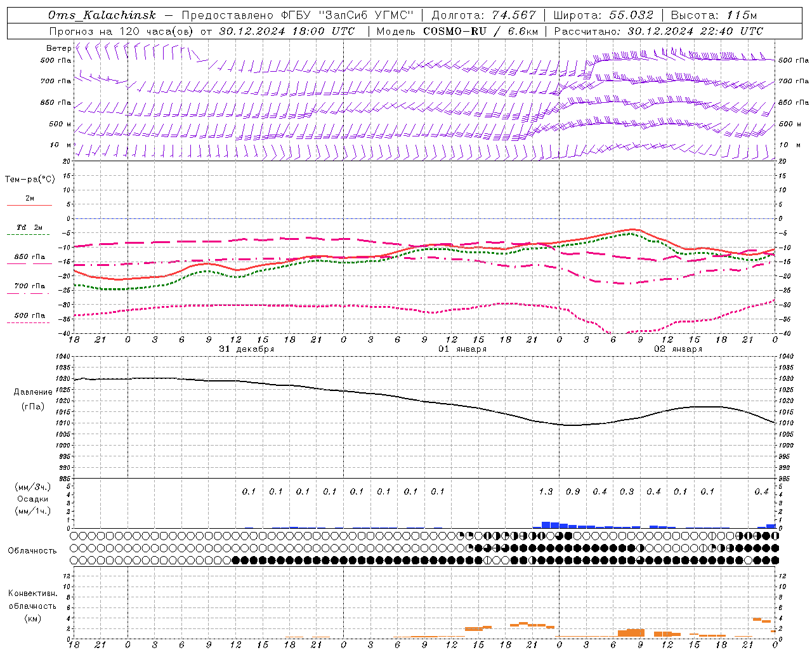Click the 0.9 precipitation value
The height and width of the screenshot is (650, 812).
[573, 492]
